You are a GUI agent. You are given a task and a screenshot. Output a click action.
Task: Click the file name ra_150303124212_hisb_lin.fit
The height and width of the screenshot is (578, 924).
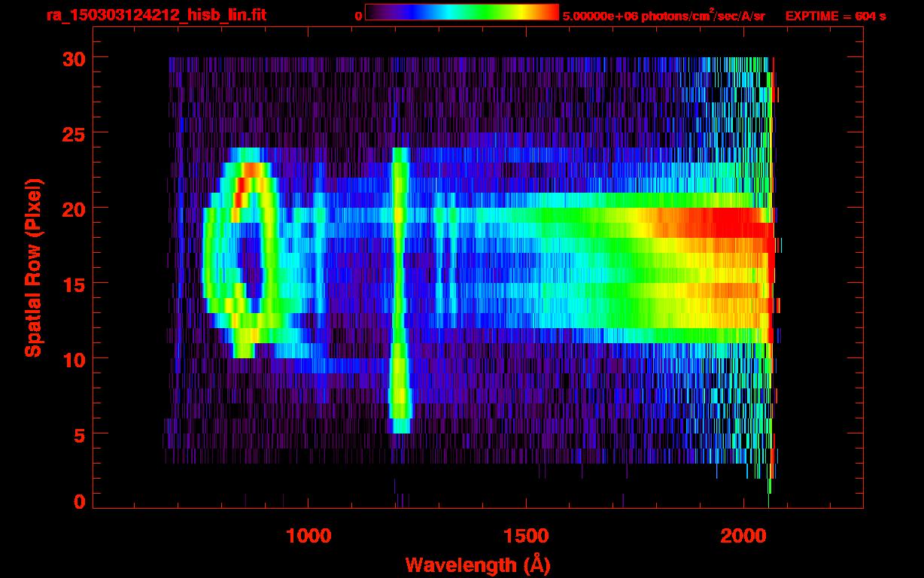tap(156, 15)
